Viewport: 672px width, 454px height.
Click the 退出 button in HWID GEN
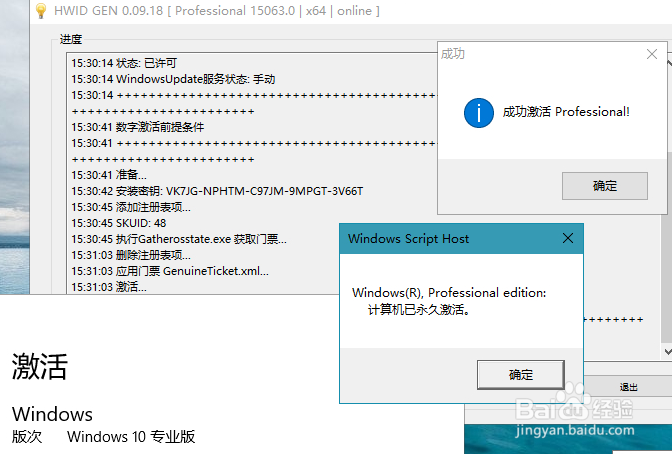pyautogui.click(x=628, y=387)
